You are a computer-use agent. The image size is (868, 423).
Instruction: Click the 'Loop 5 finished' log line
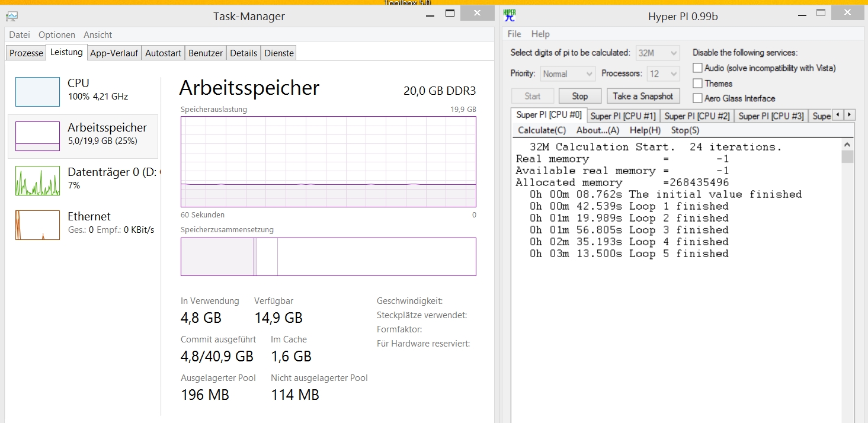tap(629, 254)
